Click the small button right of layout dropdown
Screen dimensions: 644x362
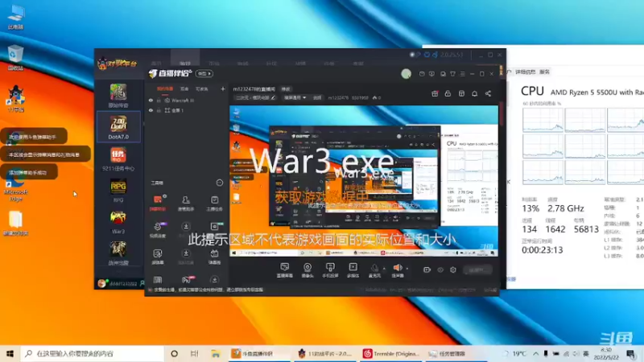coord(317,97)
